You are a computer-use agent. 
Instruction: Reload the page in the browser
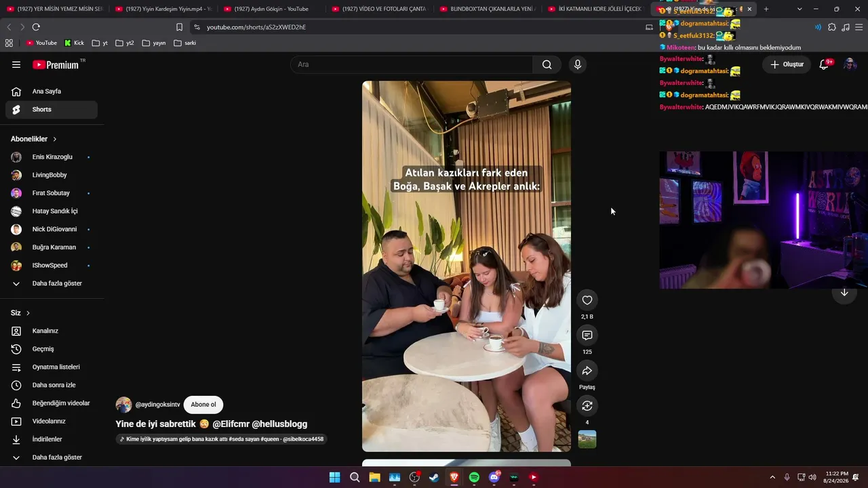click(36, 27)
